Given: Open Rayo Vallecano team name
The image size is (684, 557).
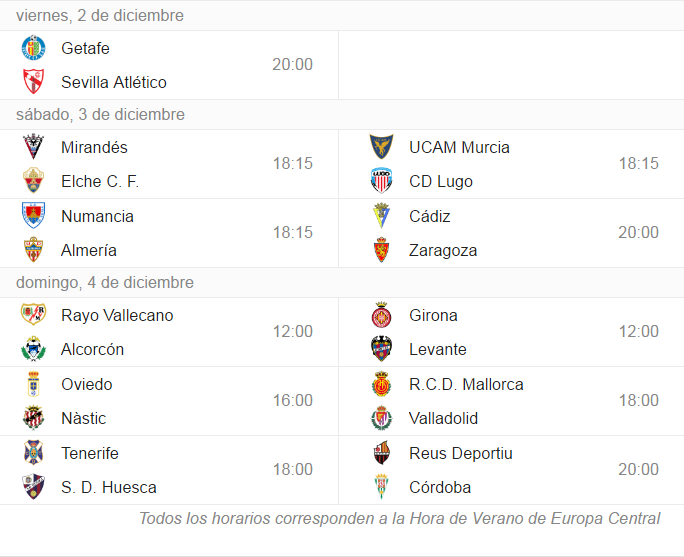Looking at the screenshot, I should [x=117, y=315].
